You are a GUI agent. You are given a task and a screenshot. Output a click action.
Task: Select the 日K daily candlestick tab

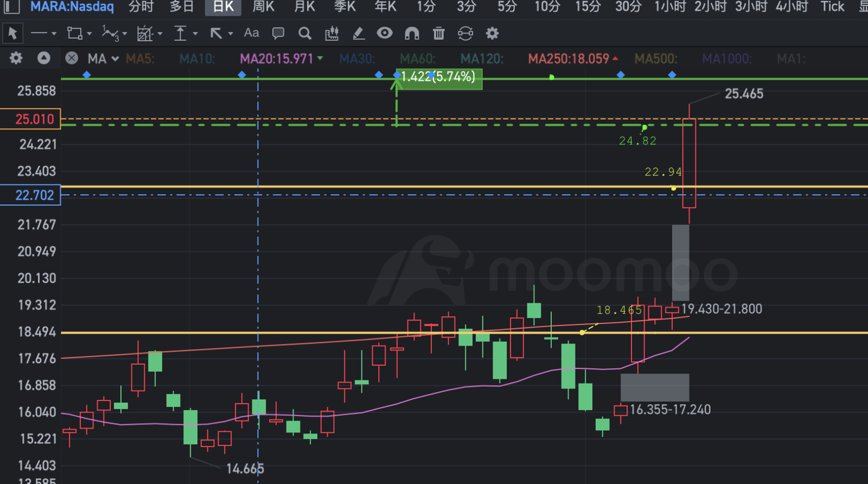click(x=223, y=7)
